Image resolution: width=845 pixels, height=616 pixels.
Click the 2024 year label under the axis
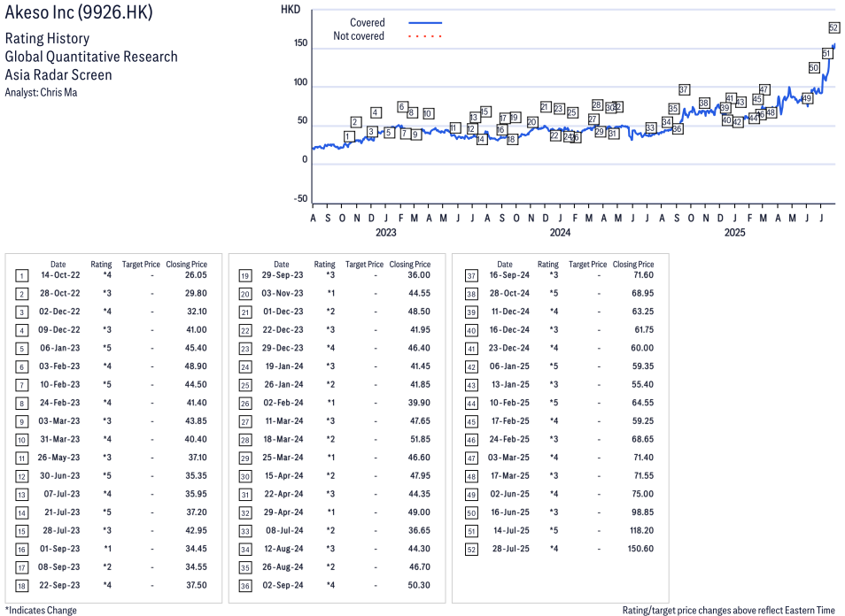click(x=560, y=233)
